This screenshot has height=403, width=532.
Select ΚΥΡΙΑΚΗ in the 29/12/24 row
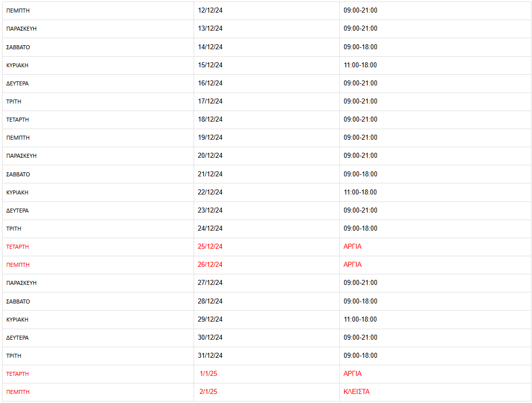[x=17, y=320]
